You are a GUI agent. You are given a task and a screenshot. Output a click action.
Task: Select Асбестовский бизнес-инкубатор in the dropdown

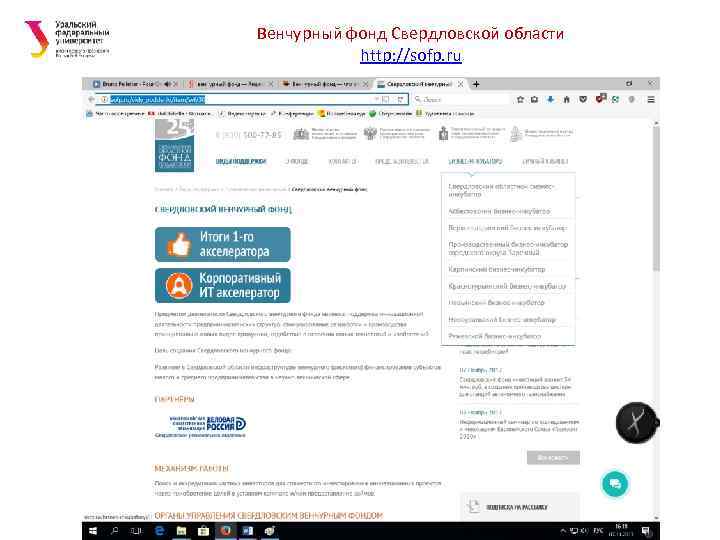(x=499, y=211)
